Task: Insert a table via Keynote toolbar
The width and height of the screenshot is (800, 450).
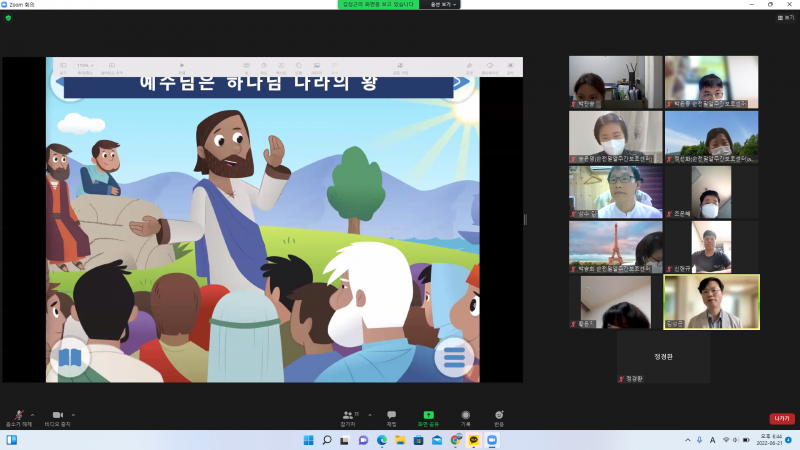Action: (246, 67)
